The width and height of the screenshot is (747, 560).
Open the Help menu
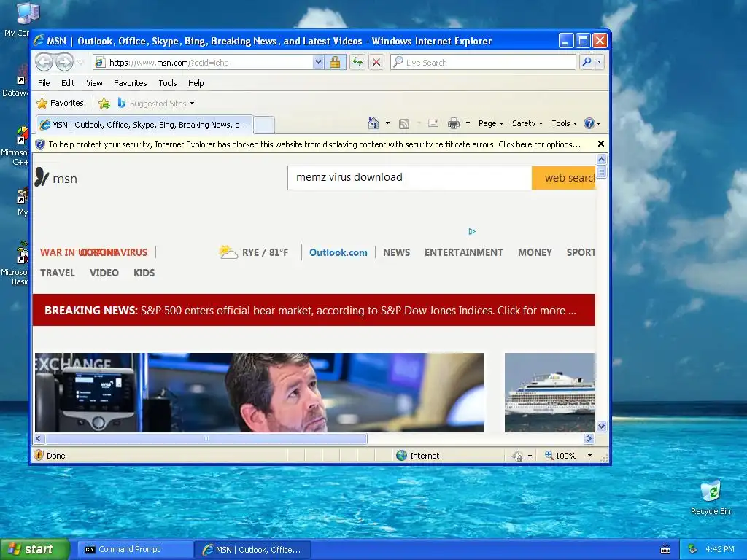click(196, 83)
